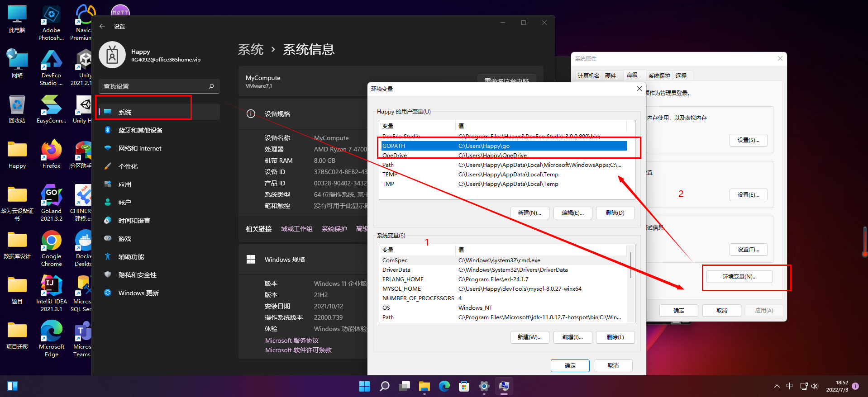Open taskbar search icon
Viewport: 868px width, 397px height.
384,386
